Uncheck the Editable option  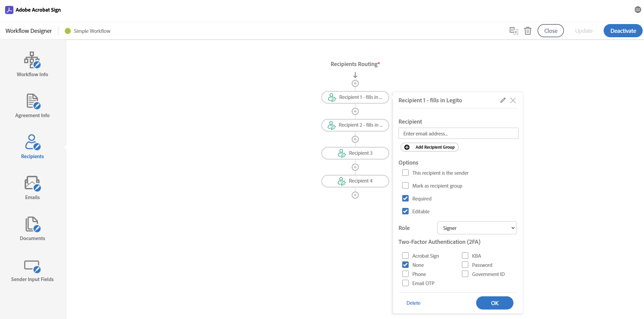click(x=405, y=211)
